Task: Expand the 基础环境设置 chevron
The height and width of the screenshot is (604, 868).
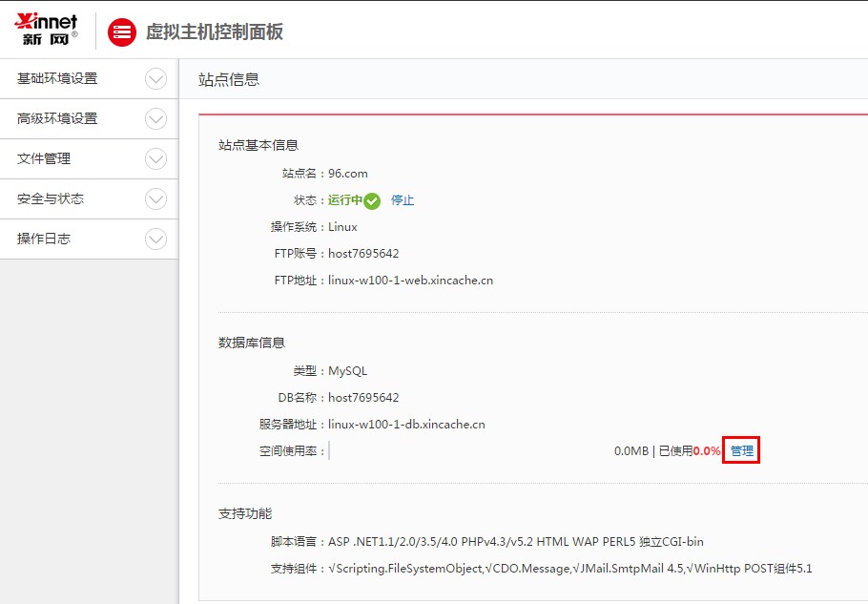Action: (x=155, y=79)
